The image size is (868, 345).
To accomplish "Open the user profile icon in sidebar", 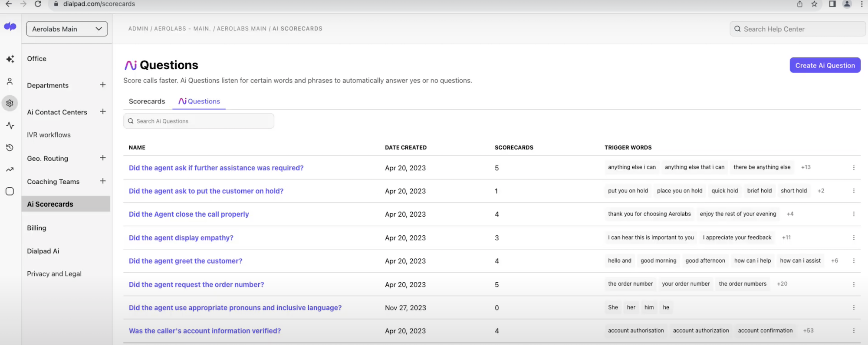I will (x=10, y=81).
